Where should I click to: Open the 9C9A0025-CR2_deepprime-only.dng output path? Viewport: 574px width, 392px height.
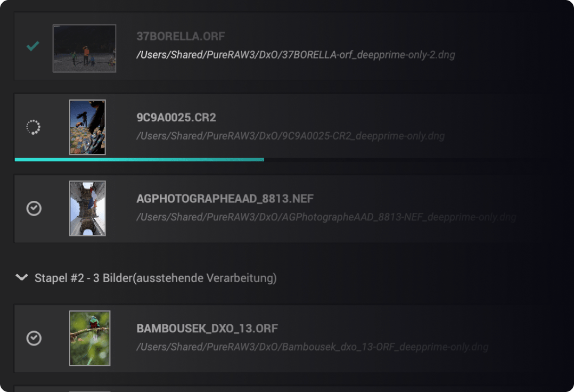click(x=291, y=136)
